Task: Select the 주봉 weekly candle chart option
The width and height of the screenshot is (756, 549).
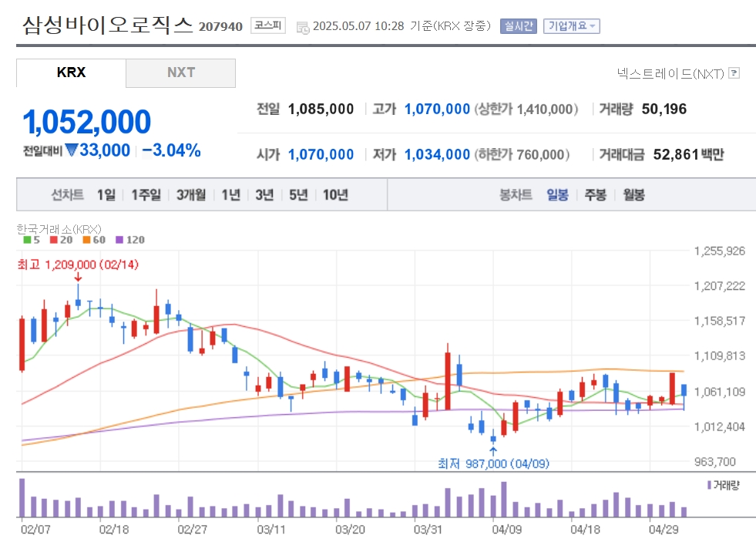Action: coord(596,195)
